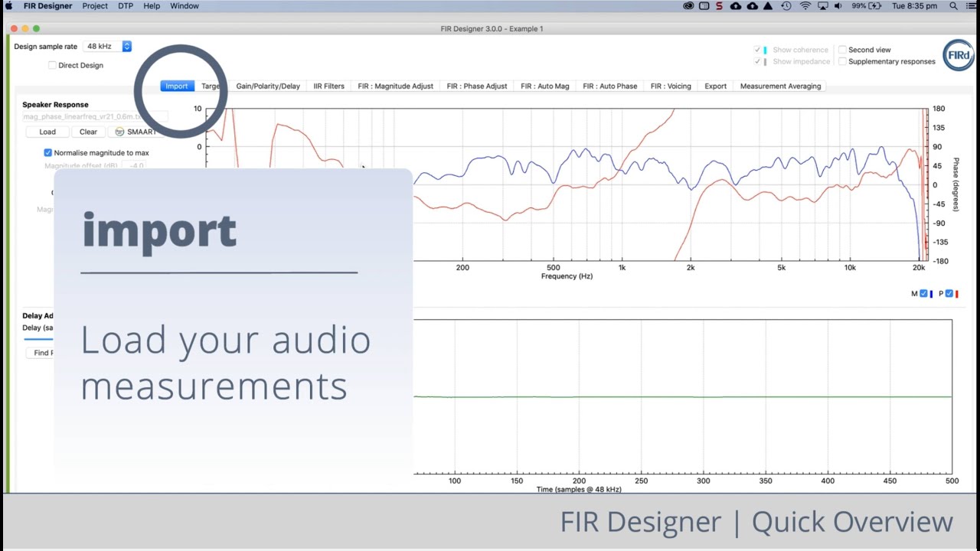Open the FIR : Auto Mag tab
The image size is (980, 551).
point(545,86)
